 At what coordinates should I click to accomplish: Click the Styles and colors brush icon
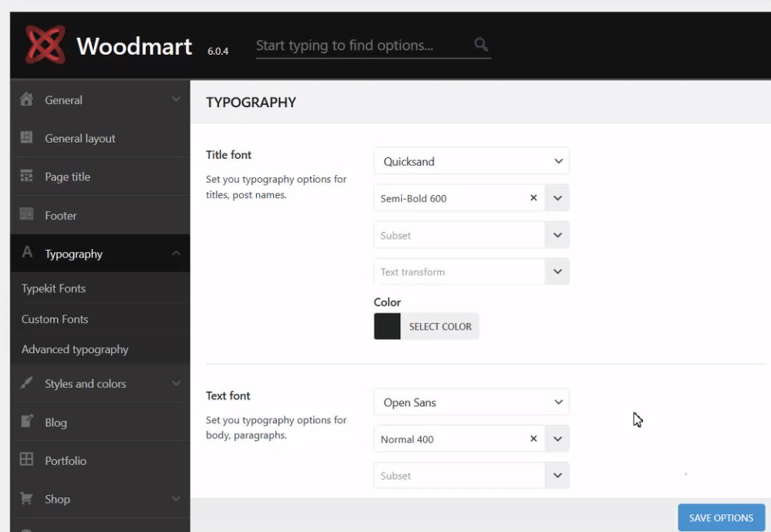tap(26, 382)
